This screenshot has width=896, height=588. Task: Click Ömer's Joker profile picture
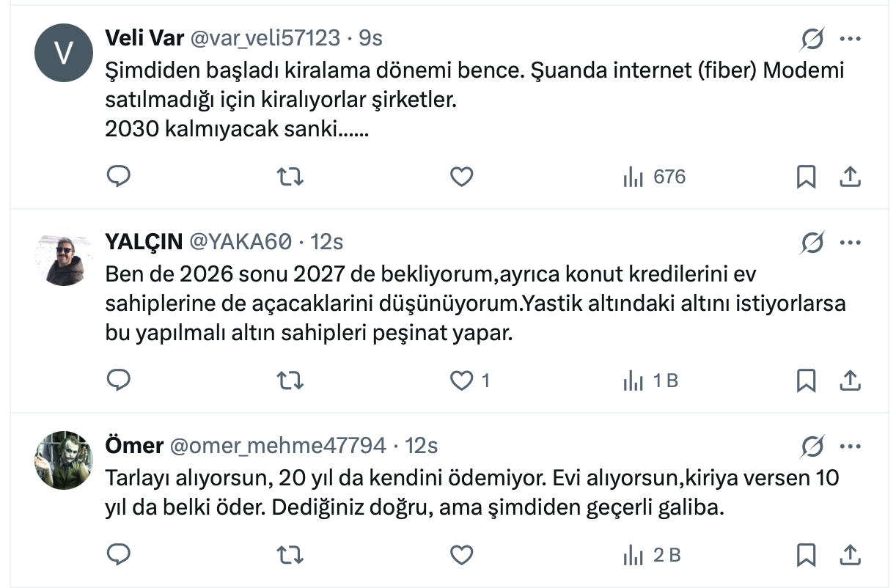click(64, 460)
